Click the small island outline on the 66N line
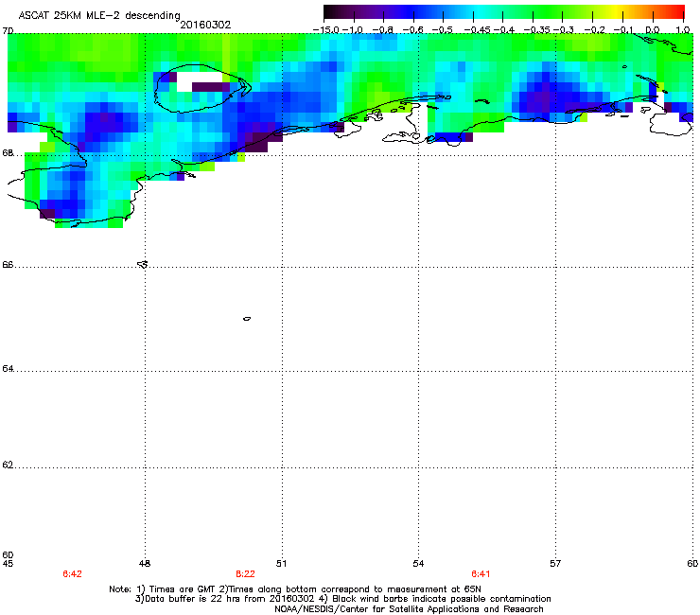Image resolution: width=700 pixels, height=615 pixels. (143, 264)
